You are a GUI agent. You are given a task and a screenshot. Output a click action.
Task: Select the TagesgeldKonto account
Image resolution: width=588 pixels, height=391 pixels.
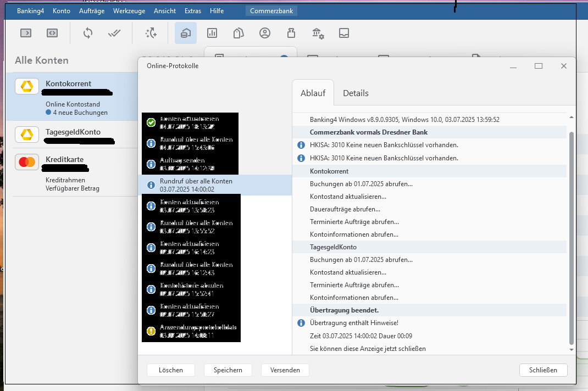coord(72,135)
